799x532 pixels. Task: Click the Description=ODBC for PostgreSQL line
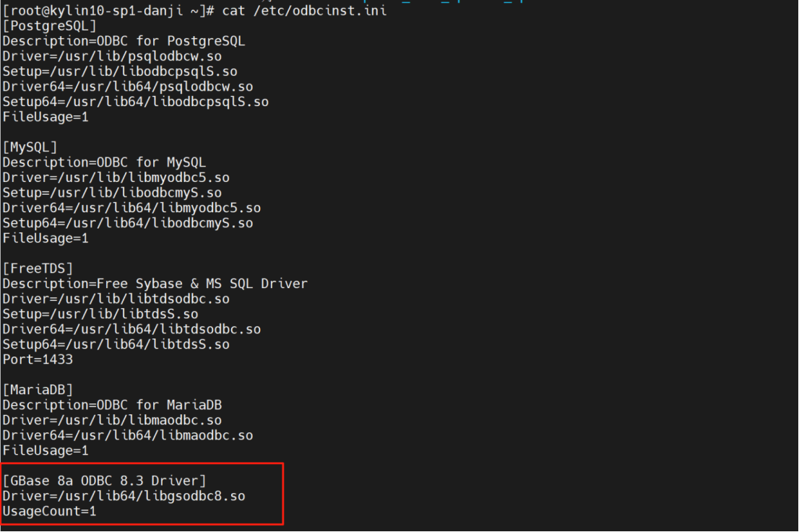(x=124, y=41)
